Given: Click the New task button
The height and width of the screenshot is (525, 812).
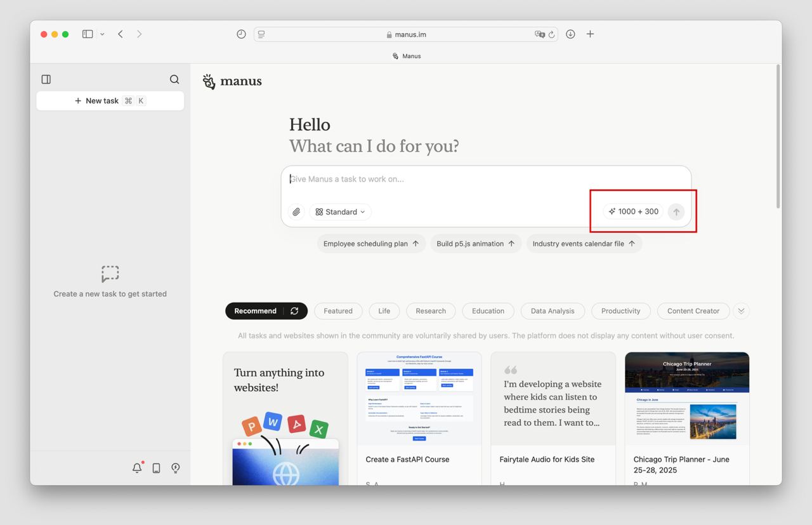Looking at the screenshot, I should click(110, 101).
